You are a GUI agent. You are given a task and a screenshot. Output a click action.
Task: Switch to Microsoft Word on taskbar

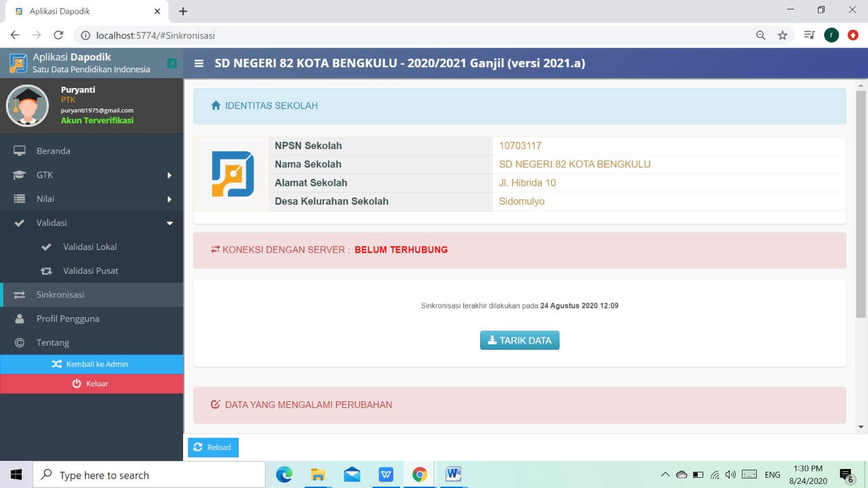(454, 474)
